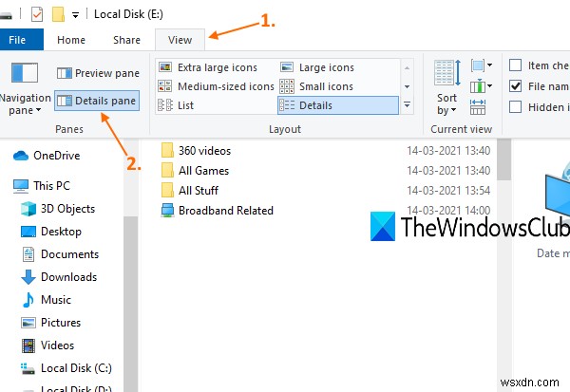Open the Group by dropdown icon
This screenshot has width=570, height=392.
click(482, 65)
